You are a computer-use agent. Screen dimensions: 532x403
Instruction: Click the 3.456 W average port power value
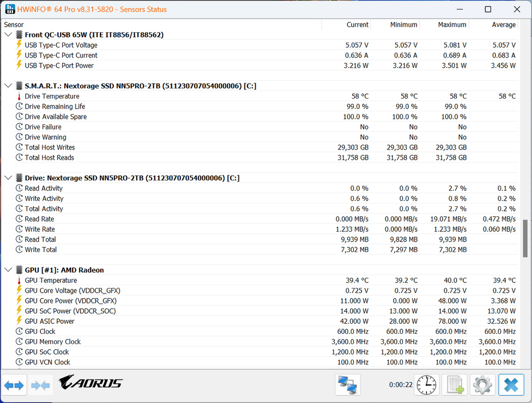pyautogui.click(x=504, y=65)
